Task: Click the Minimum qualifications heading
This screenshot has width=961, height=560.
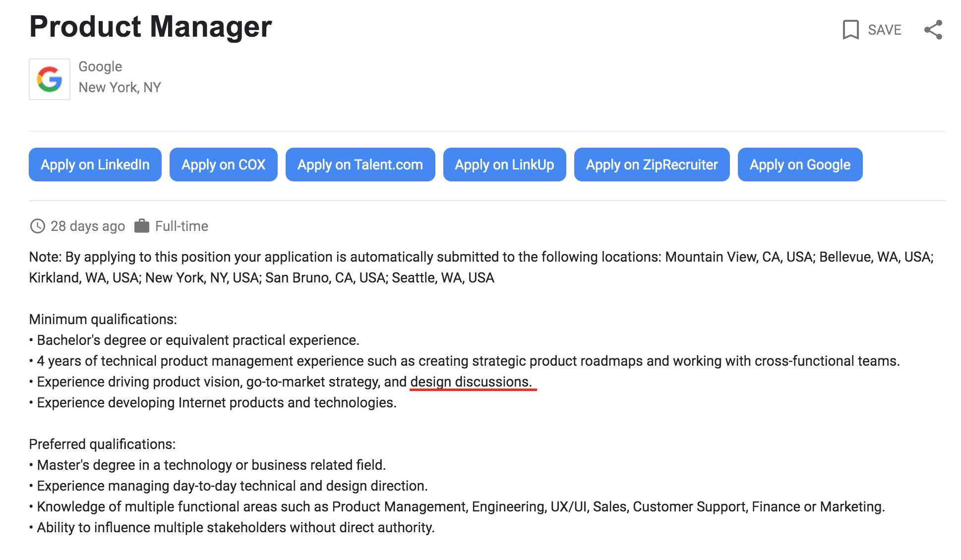Action: (103, 319)
